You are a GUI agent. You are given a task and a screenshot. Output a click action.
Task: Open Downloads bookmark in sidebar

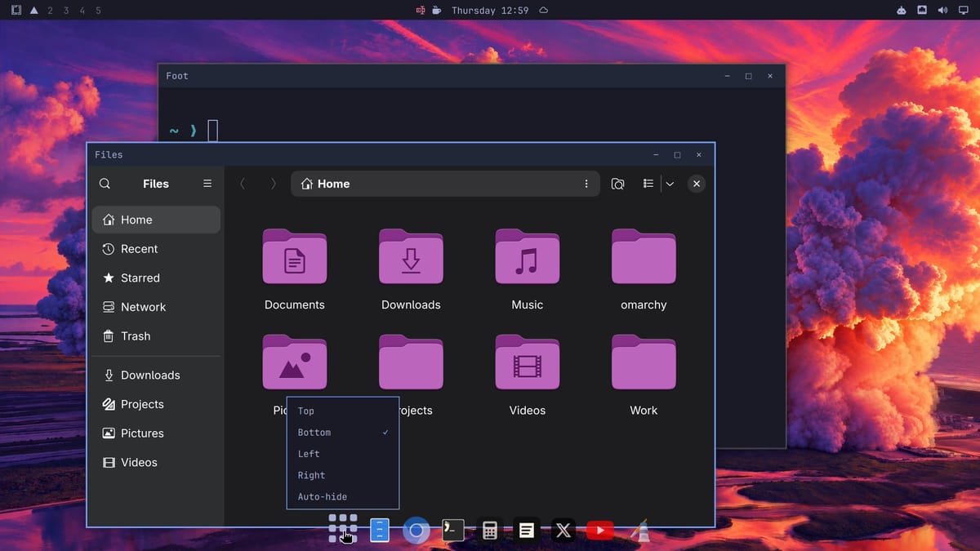156,375
